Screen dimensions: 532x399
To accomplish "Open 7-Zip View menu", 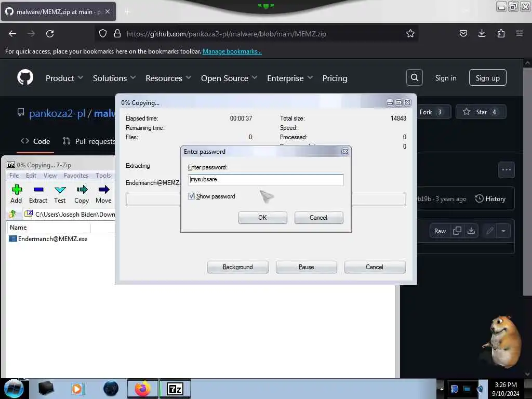I will [50, 176].
